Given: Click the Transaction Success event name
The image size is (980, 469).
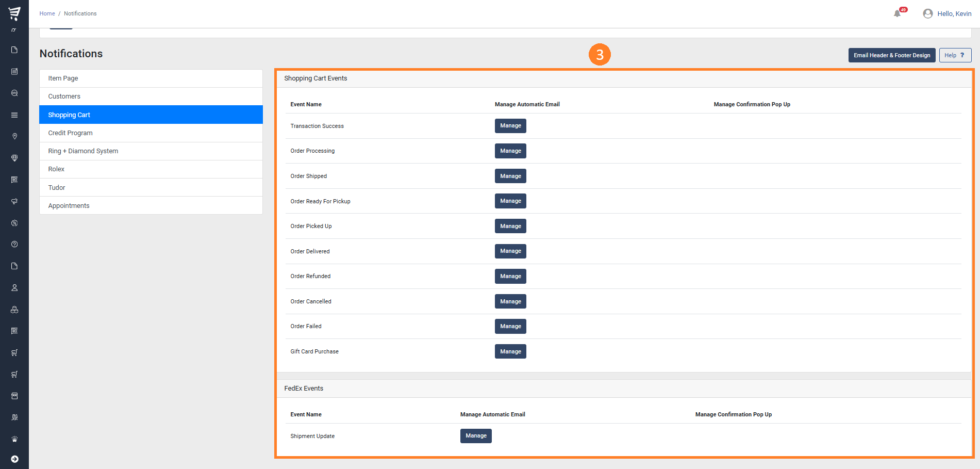Looking at the screenshot, I should 317,126.
